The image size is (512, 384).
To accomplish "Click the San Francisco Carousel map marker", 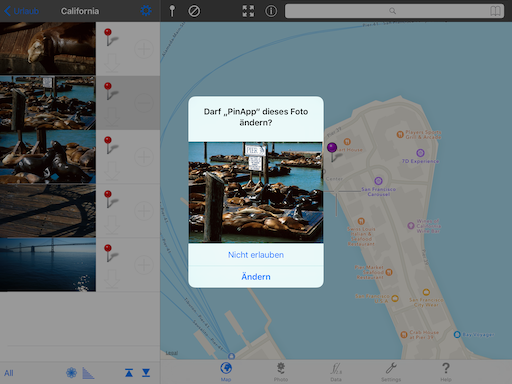I will 378,181.
